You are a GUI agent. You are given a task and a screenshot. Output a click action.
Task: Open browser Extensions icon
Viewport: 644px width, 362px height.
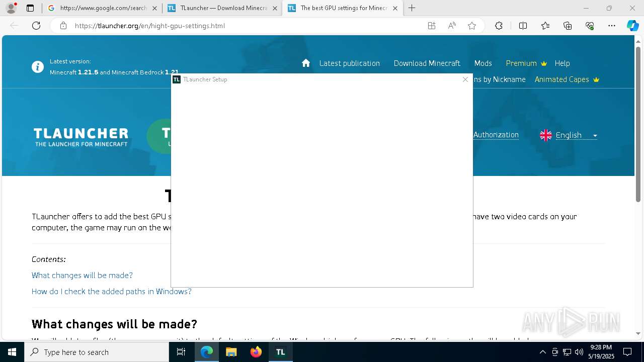(x=499, y=26)
